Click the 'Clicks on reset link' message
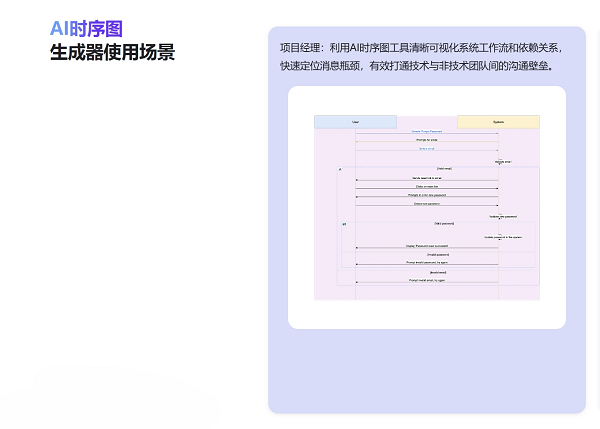The height and width of the screenshot is (429, 600). (x=427, y=186)
